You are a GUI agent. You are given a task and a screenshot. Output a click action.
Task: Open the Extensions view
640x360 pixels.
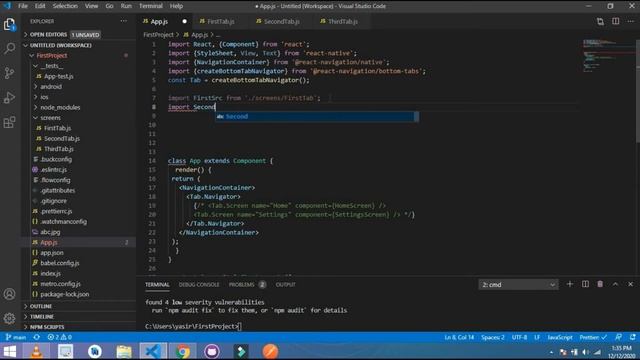pyautogui.click(x=9, y=122)
